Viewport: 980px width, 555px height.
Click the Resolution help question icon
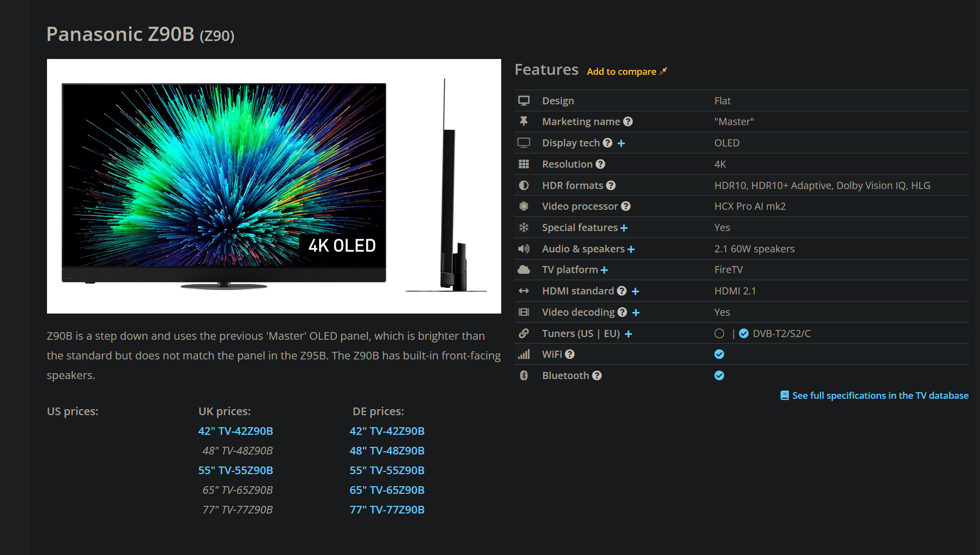[x=600, y=164]
